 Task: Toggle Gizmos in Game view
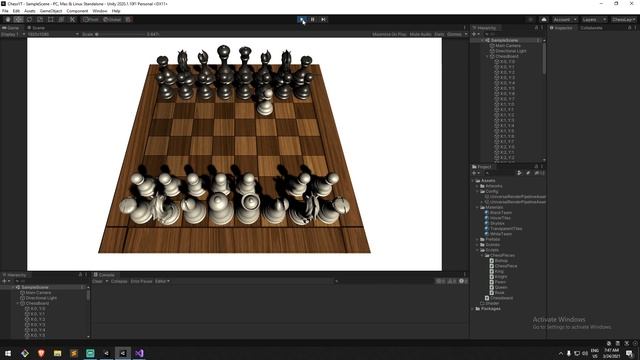click(x=454, y=34)
